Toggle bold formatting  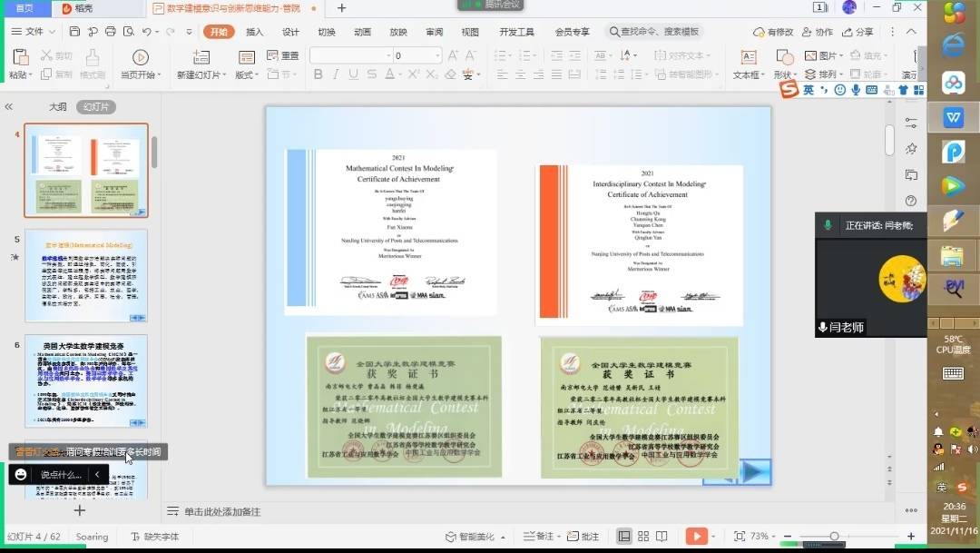[317, 74]
